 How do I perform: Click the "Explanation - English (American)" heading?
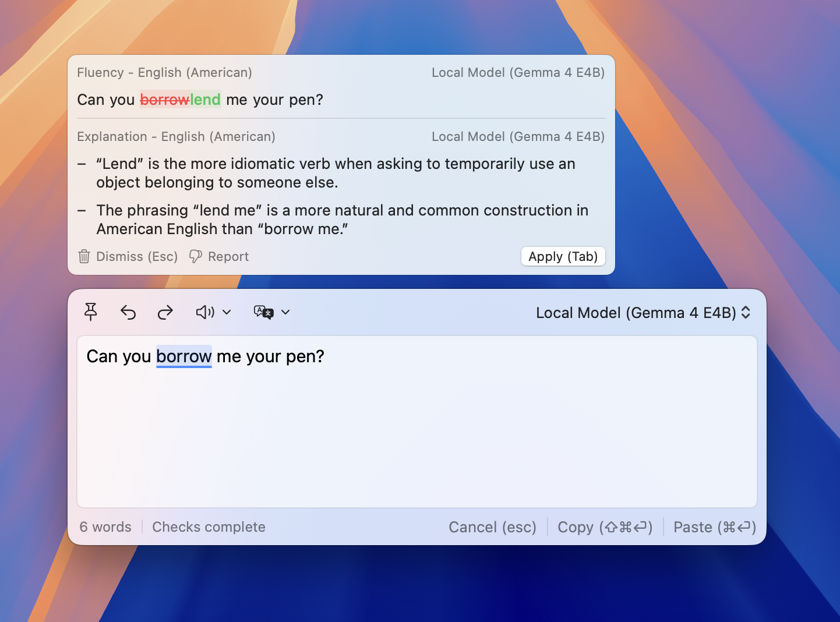pyautogui.click(x=177, y=137)
